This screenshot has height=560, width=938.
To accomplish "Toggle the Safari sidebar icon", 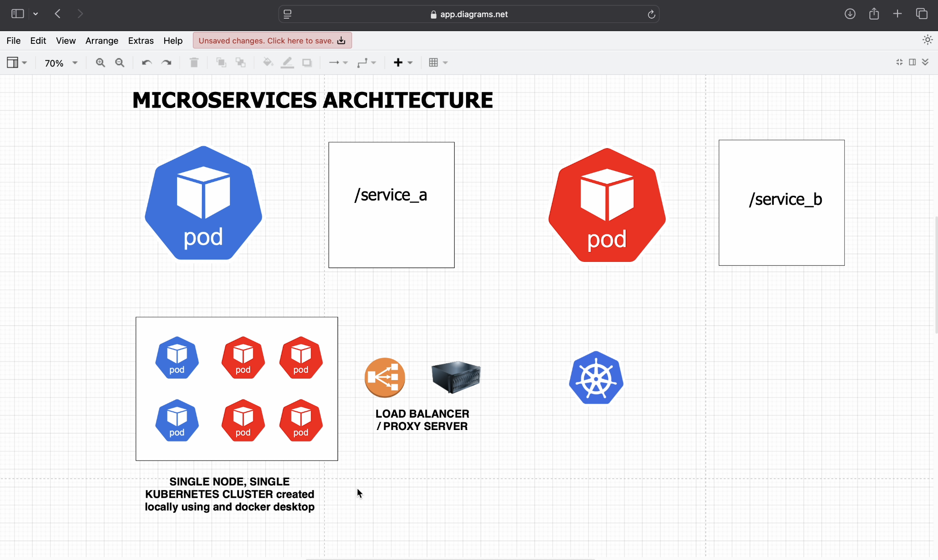I will pos(18,14).
